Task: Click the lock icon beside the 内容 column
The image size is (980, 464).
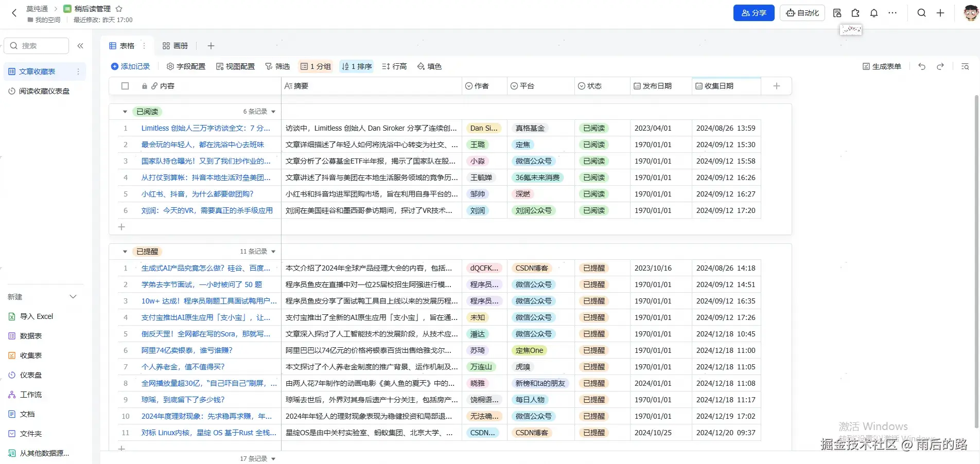Action: tap(145, 86)
